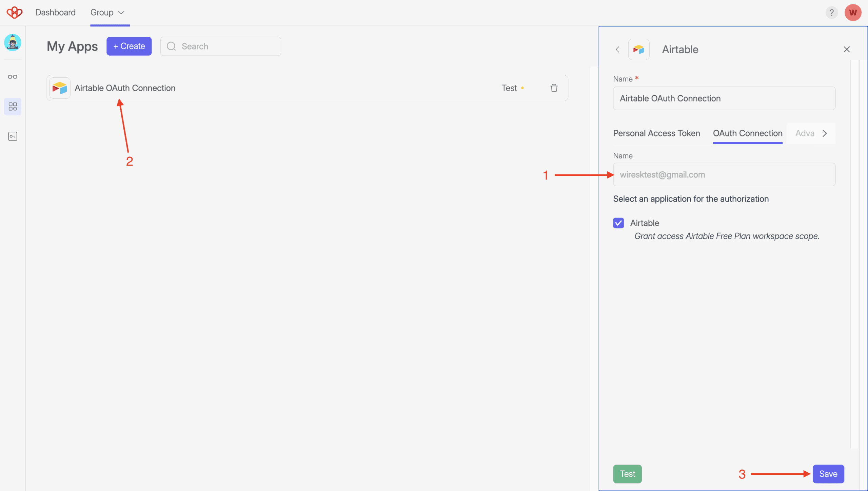868x491 pixels.
Task: Uncheck the Airtable authorization checkbox
Action: [618, 223]
